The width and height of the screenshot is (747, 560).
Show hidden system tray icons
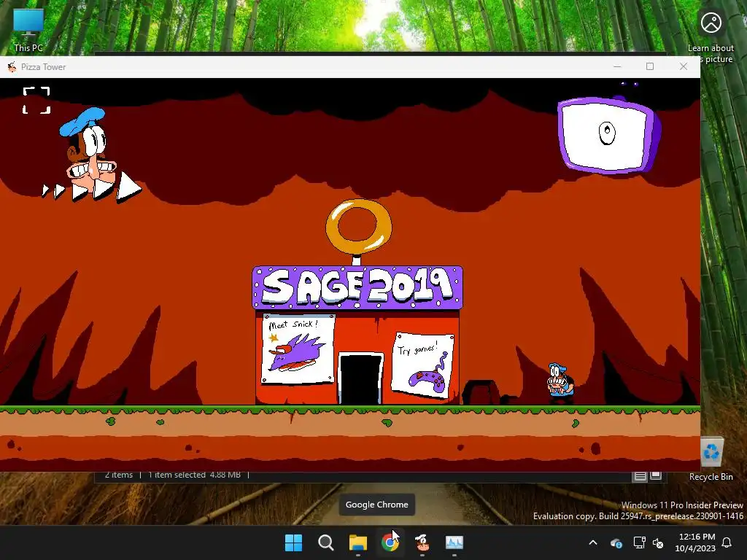(x=593, y=542)
